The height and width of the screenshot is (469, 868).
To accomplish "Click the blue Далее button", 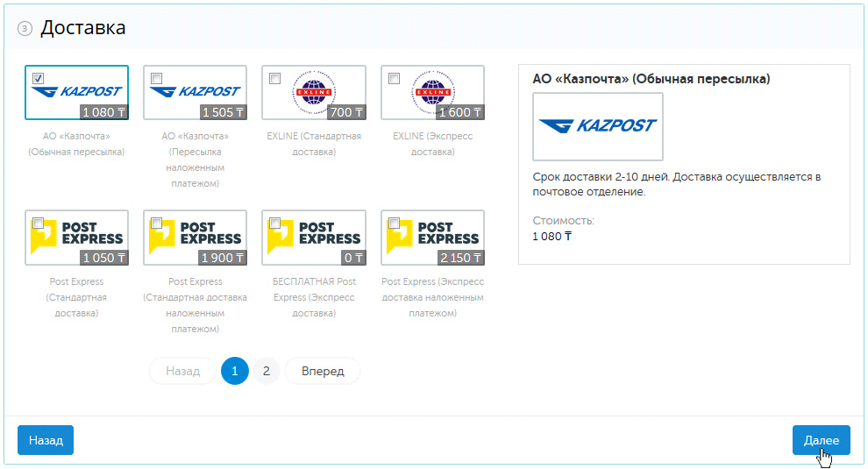I will (x=821, y=440).
